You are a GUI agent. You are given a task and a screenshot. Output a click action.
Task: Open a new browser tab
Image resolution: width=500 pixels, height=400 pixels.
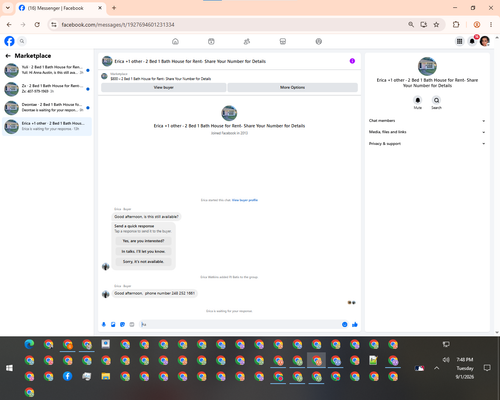(114, 8)
